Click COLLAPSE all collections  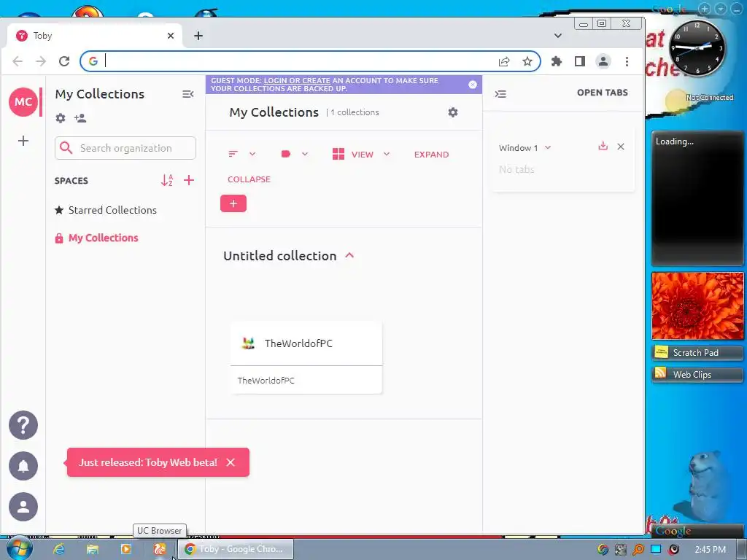coord(249,179)
